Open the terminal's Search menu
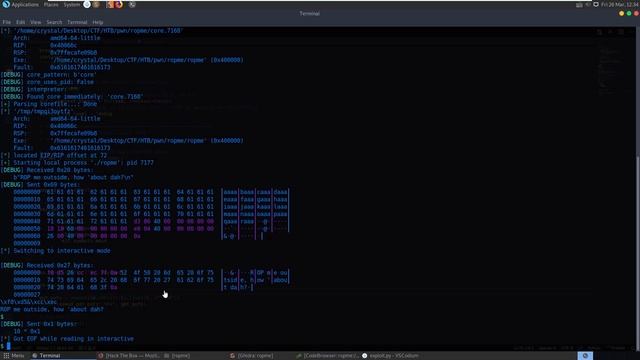The width and height of the screenshot is (640, 360). point(54,22)
